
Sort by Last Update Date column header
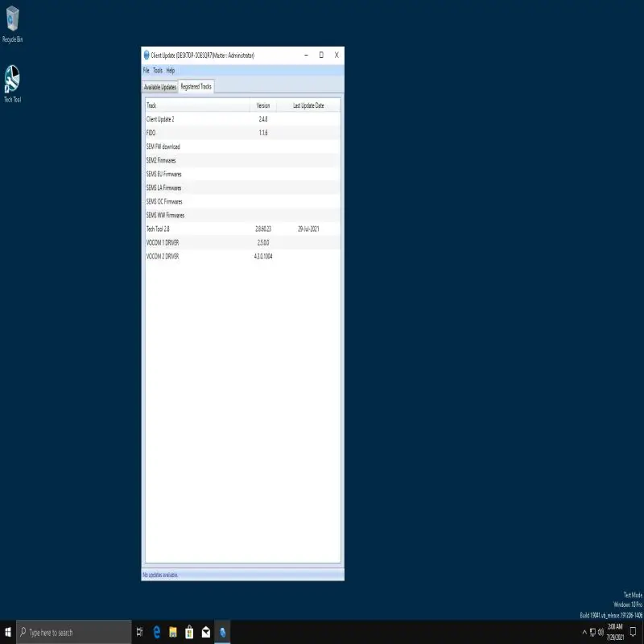pyautogui.click(x=308, y=105)
